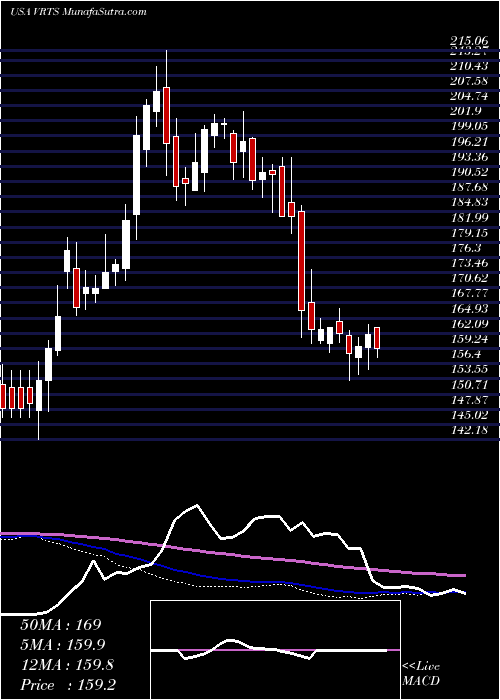500x700 pixels.
Task: Click the 159.24 price label
Action: (x=469, y=339)
